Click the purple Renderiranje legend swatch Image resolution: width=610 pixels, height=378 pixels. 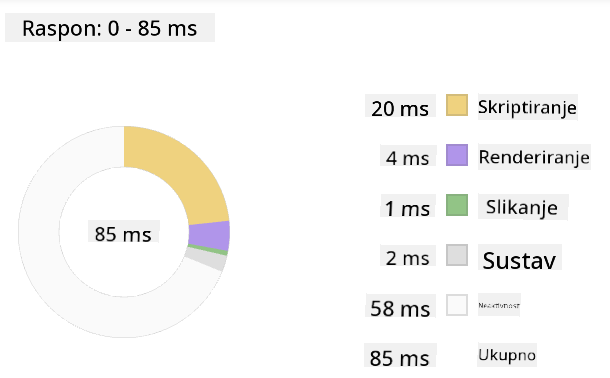click(x=457, y=155)
